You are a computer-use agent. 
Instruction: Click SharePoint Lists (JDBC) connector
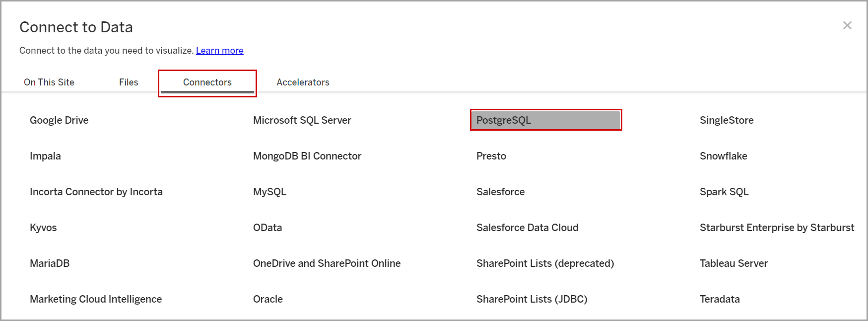pos(532,299)
